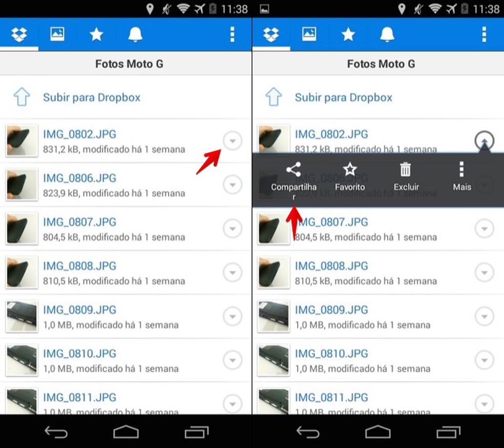
Task: Select IMG_0810.JPG file name in left screen
Action: pos(80,354)
